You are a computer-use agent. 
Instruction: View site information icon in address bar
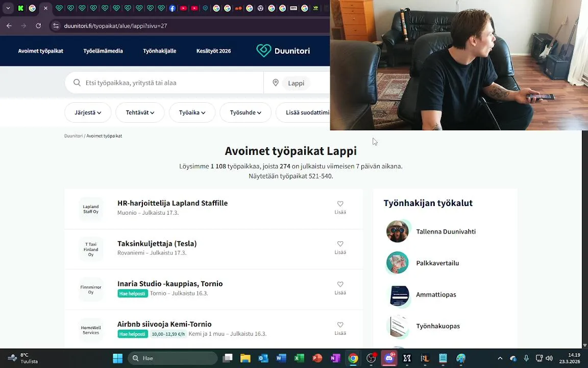pyautogui.click(x=56, y=26)
